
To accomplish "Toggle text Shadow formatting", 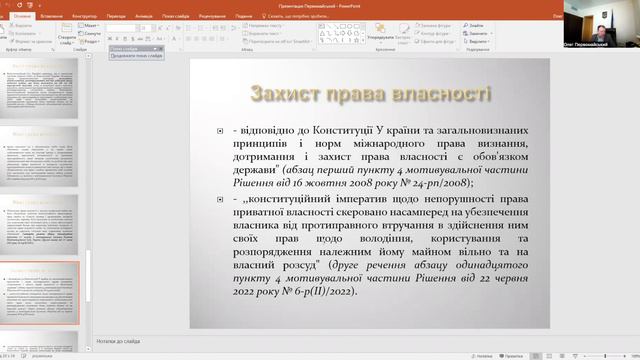I will pos(133,39).
